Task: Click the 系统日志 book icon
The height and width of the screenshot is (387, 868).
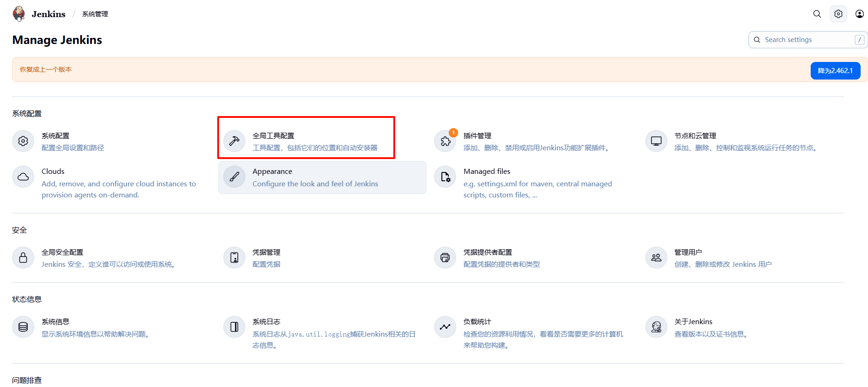Action: click(234, 327)
